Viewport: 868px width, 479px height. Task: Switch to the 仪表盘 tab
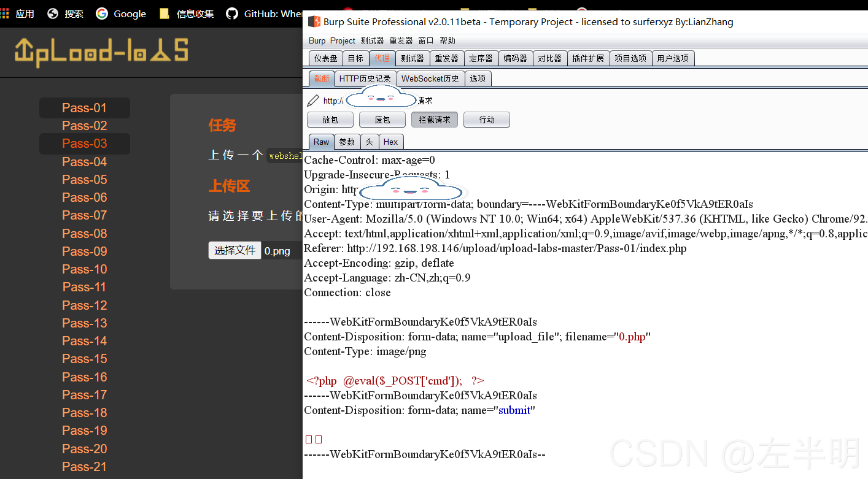point(326,58)
